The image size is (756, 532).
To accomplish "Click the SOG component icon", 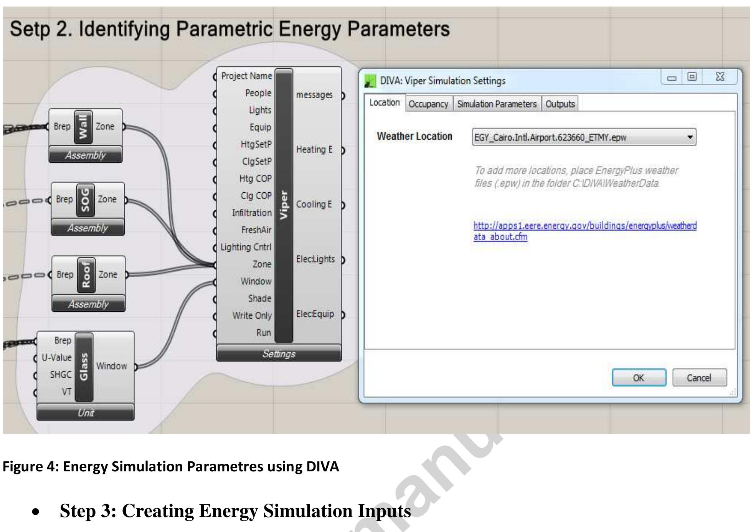I will coord(85,200).
